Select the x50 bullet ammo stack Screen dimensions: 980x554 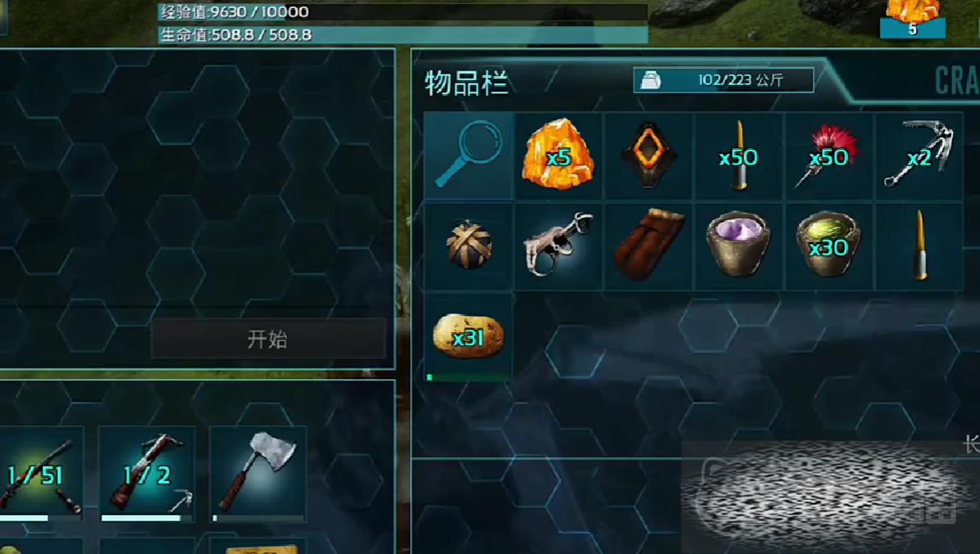tap(738, 156)
